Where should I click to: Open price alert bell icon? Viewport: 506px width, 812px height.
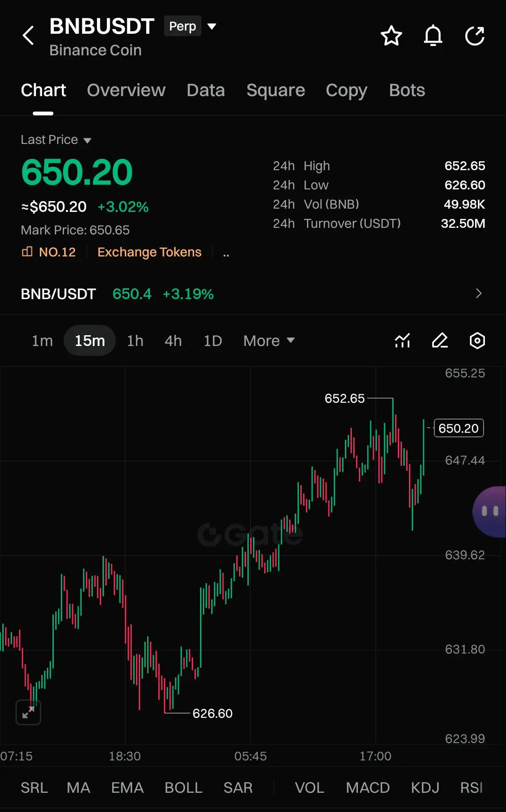tap(433, 36)
